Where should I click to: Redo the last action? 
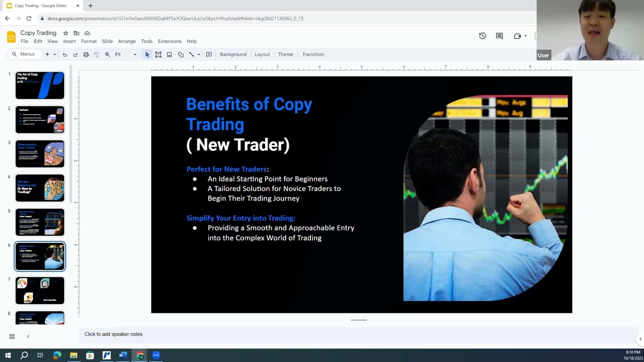(75, 54)
